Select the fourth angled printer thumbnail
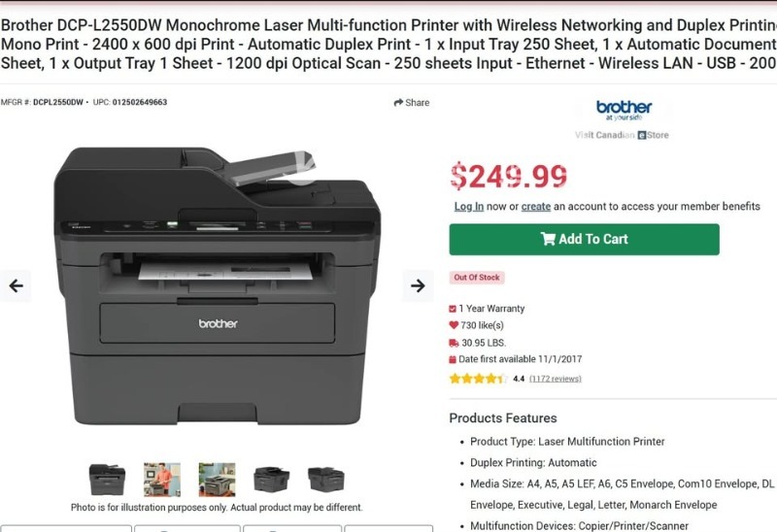Image resolution: width=777 pixels, height=532 pixels. [x=272, y=480]
